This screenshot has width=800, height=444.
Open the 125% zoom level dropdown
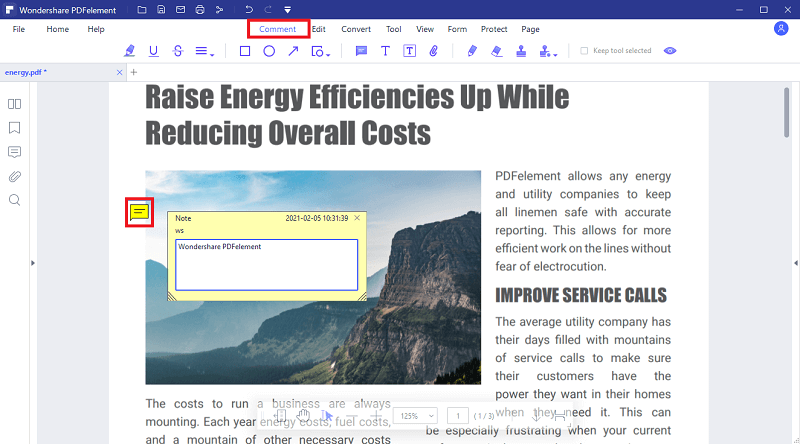(415, 415)
